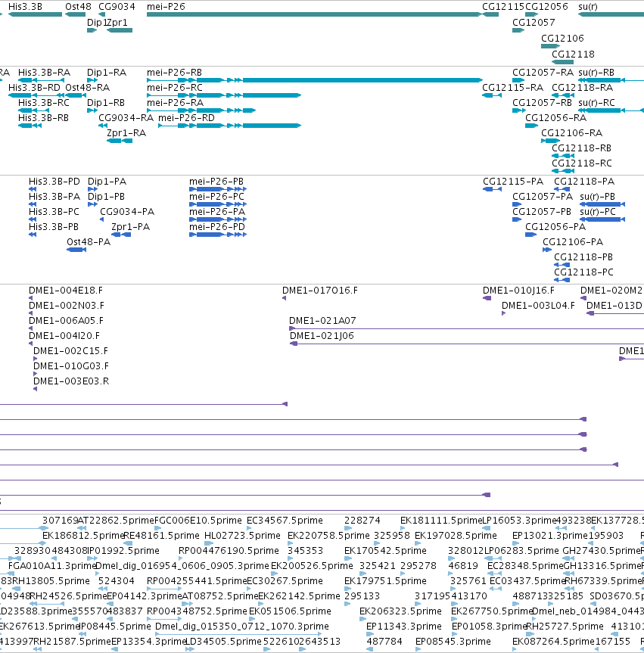Select transcript mei-P26-RC label

(x=175, y=88)
